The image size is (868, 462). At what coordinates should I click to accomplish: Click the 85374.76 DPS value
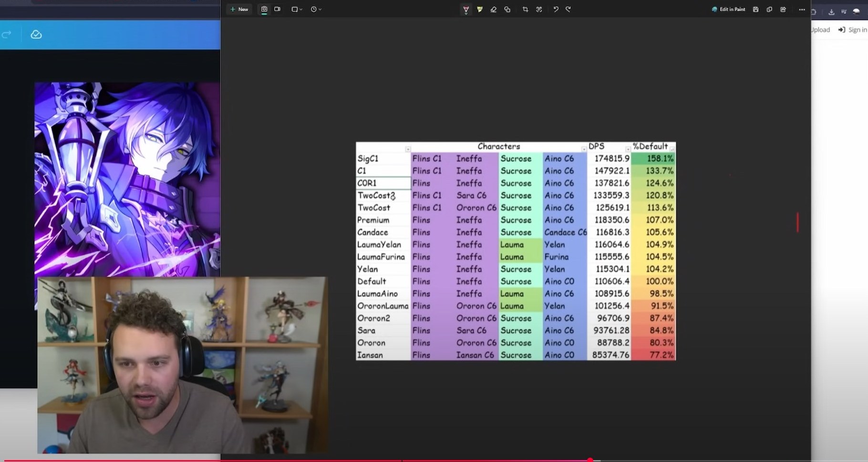click(611, 355)
